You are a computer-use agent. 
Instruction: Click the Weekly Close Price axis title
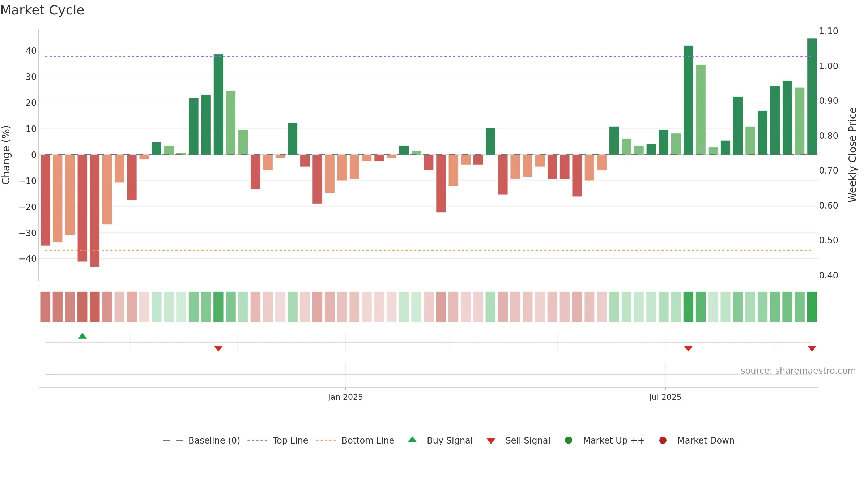coord(852,155)
